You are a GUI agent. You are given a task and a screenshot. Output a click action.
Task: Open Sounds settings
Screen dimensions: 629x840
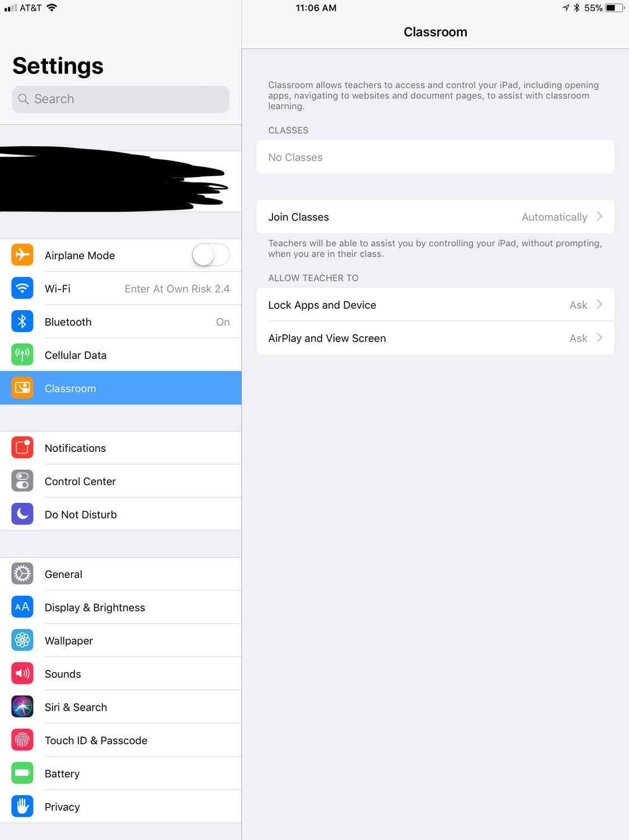click(121, 674)
